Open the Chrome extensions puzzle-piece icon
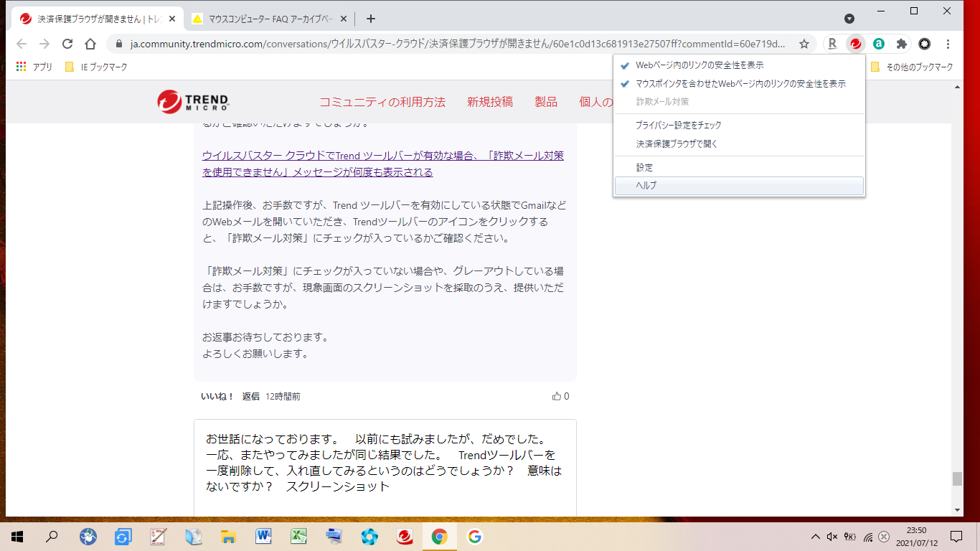Viewport: 980px width, 551px height. point(901,44)
